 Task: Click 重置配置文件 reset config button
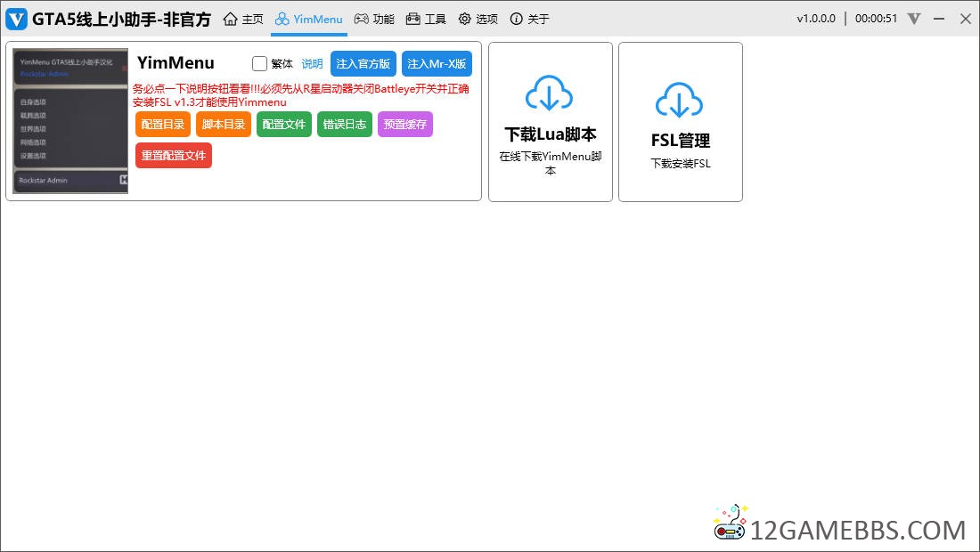tap(174, 156)
